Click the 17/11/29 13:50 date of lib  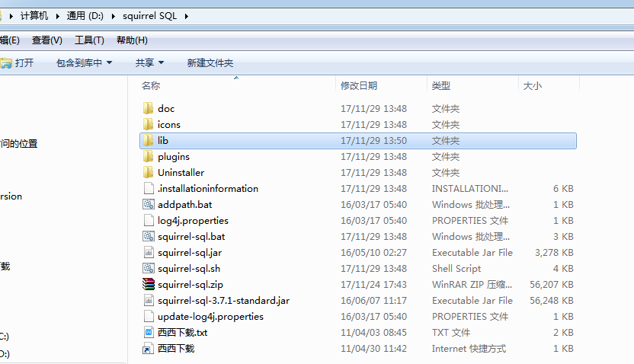coord(373,141)
